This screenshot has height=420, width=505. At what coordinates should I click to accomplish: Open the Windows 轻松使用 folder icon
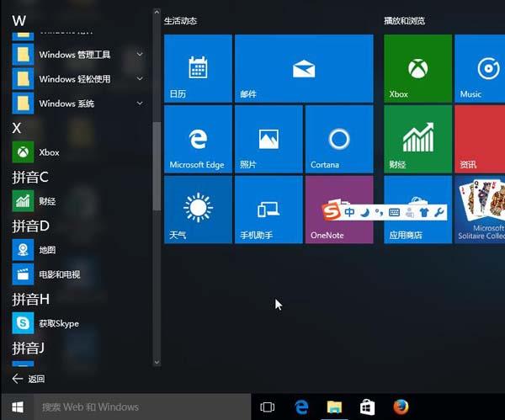point(23,78)
